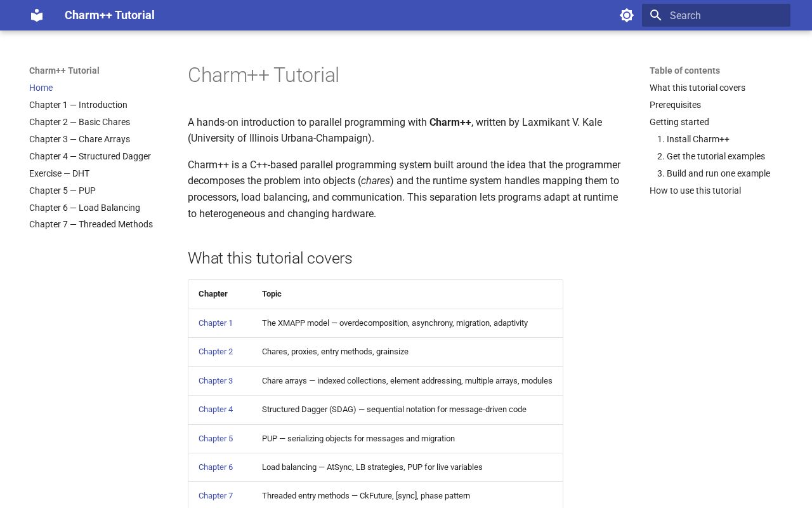The width and height of the screenshot is (812, 508).
Task: Click the 'Chare arrays — indexed collections' cell
Action: click(x=407, y=381)
